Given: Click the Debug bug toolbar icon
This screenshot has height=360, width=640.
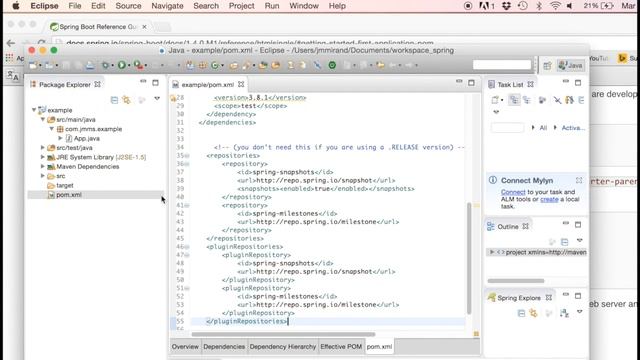Looking at the screenshot, I should tap(106, 65).
